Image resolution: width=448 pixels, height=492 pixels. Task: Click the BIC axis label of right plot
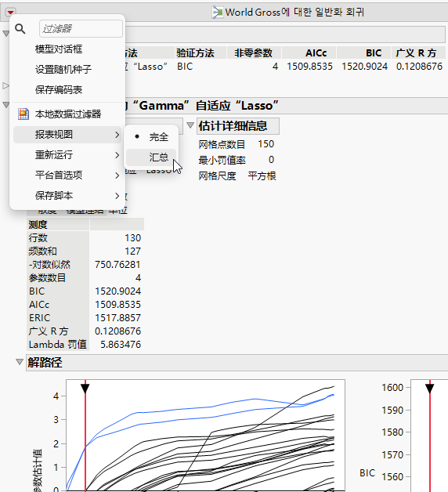tap(367, 473)
